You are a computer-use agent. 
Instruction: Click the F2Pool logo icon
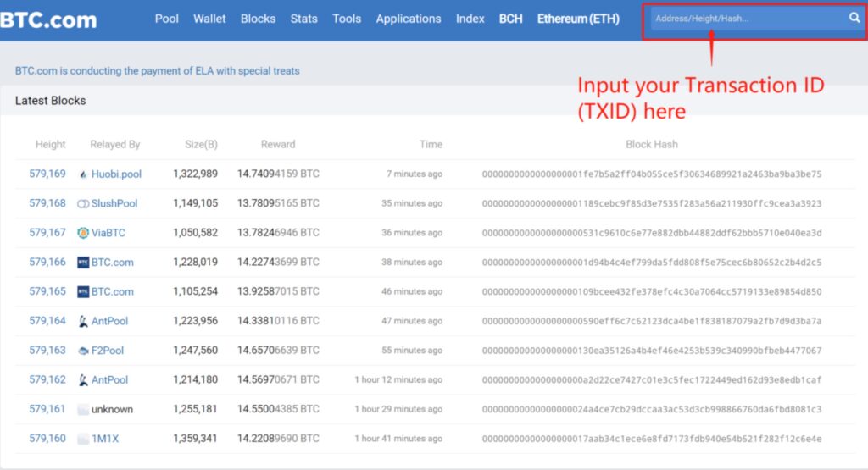[83, 351]
